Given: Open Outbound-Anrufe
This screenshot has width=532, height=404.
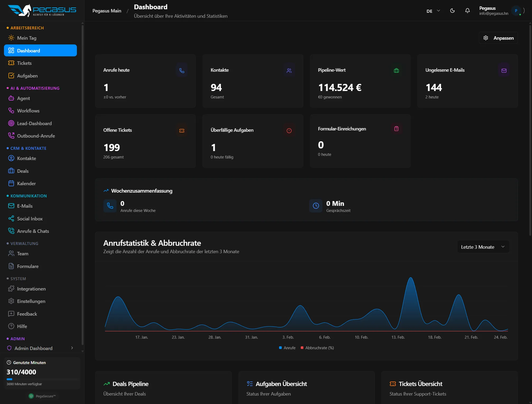Looking at the screenshot, I should point(36,136).
